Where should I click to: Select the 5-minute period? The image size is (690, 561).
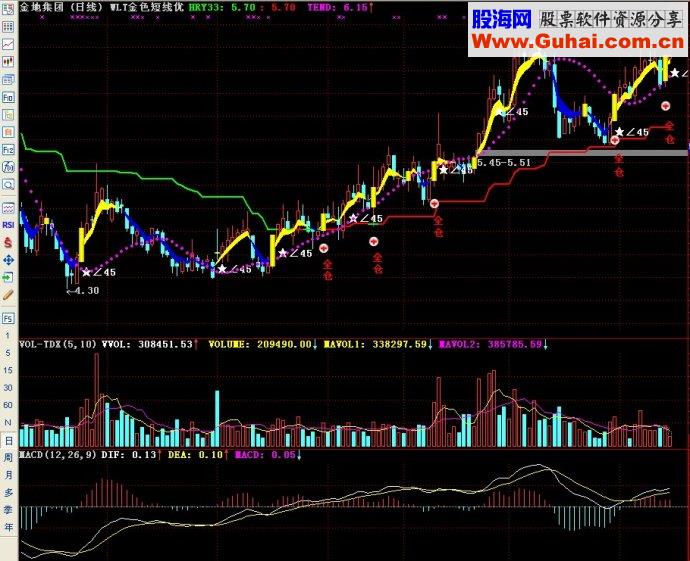pyautogui.click(x=8, y=353)
